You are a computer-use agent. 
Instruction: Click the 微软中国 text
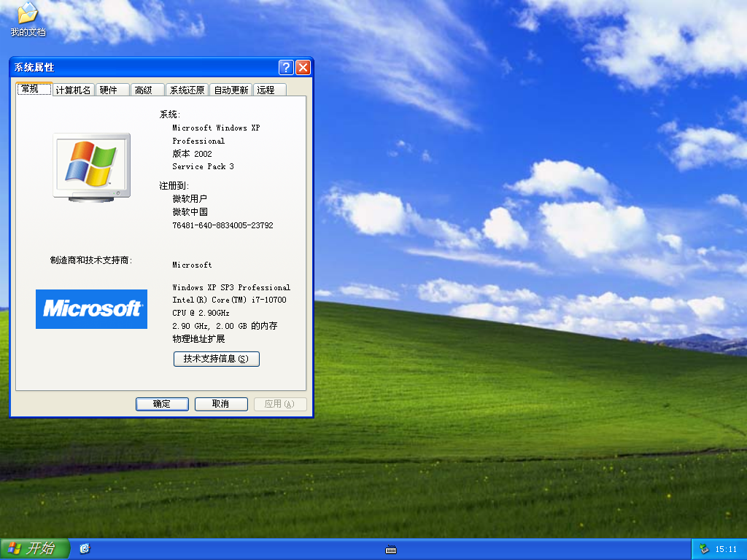point(190,212)
